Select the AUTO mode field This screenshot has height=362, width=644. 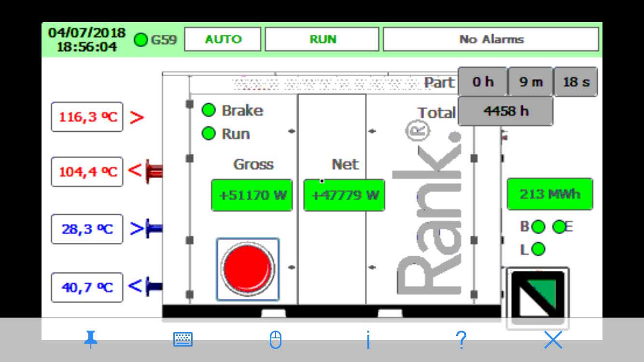[223, 39]
